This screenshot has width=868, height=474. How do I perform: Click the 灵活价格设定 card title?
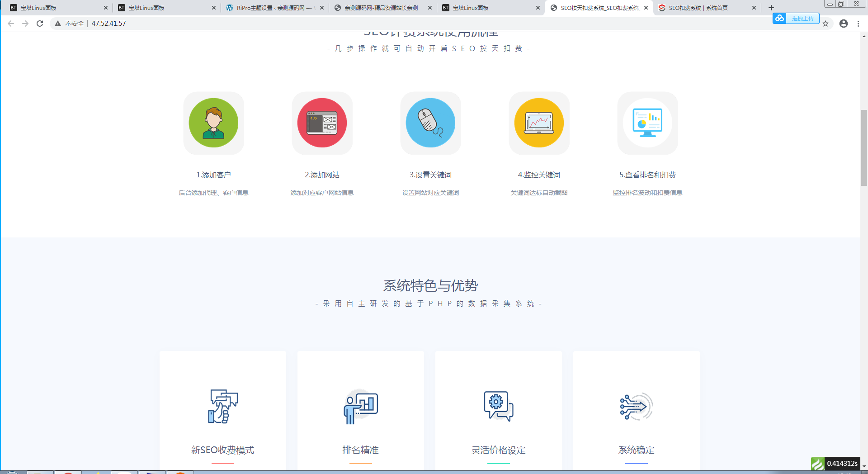(x=498, y=450)
